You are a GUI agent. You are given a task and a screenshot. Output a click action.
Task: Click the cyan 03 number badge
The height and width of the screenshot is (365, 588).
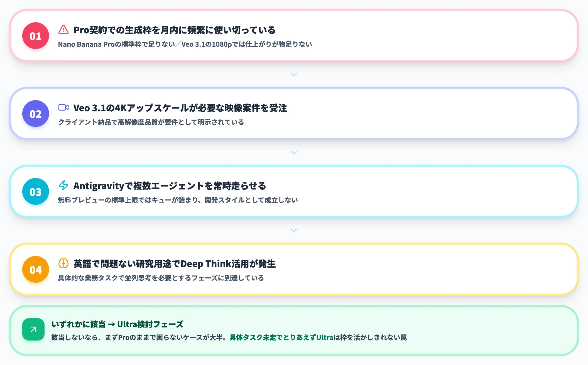coord(36,192)
